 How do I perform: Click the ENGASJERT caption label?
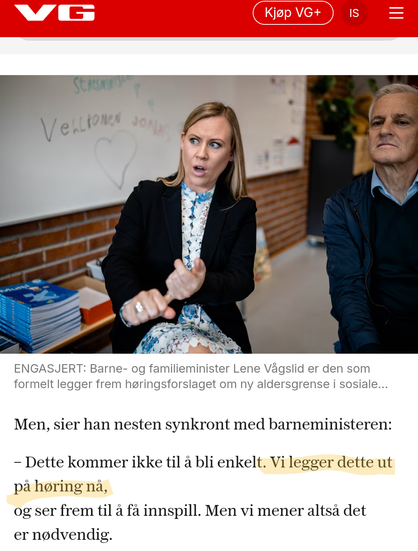pyautogui.click(x=50, y=369)
